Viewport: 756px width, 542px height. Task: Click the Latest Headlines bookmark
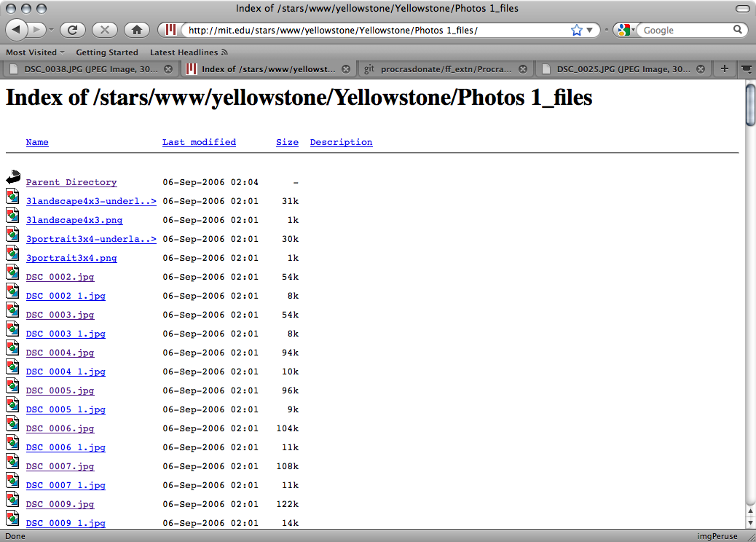coord(184,52)
